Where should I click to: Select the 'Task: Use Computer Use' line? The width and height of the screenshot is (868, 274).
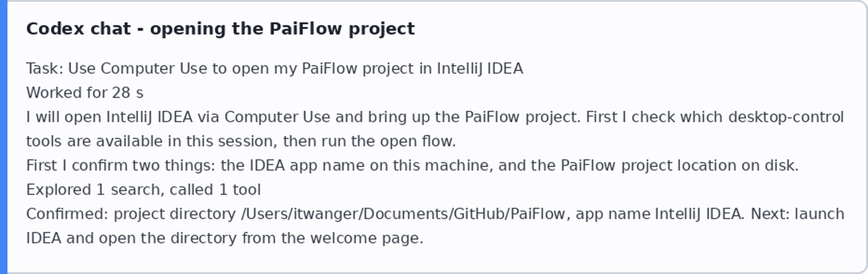click(275, 68)
